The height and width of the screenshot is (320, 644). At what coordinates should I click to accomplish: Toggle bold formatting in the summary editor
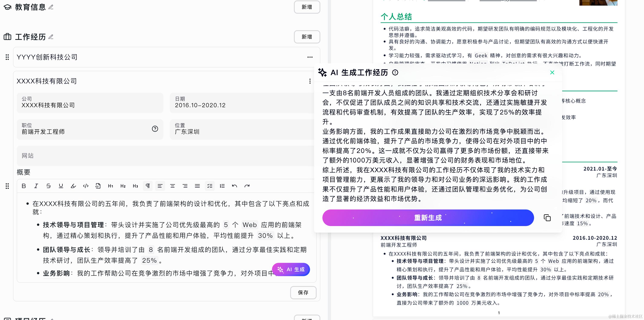(24, 186)
